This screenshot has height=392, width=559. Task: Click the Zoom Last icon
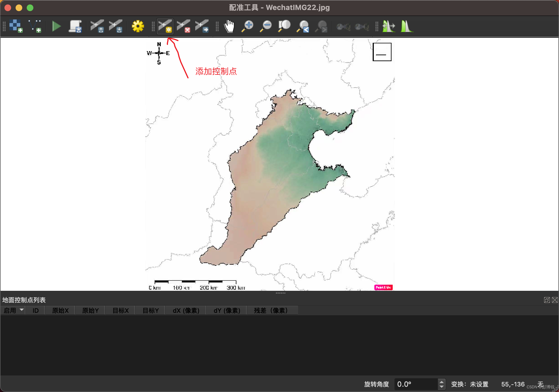pos(303,26)
